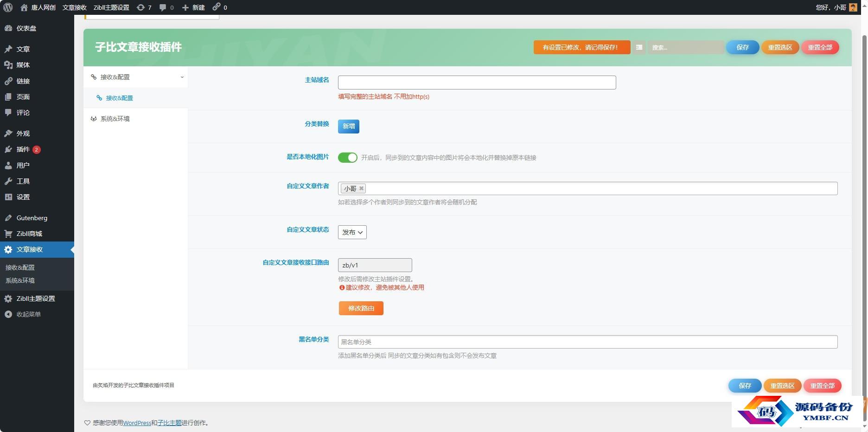
Task: Open 子比主题 footer link
Action: (x=169, y=423)
